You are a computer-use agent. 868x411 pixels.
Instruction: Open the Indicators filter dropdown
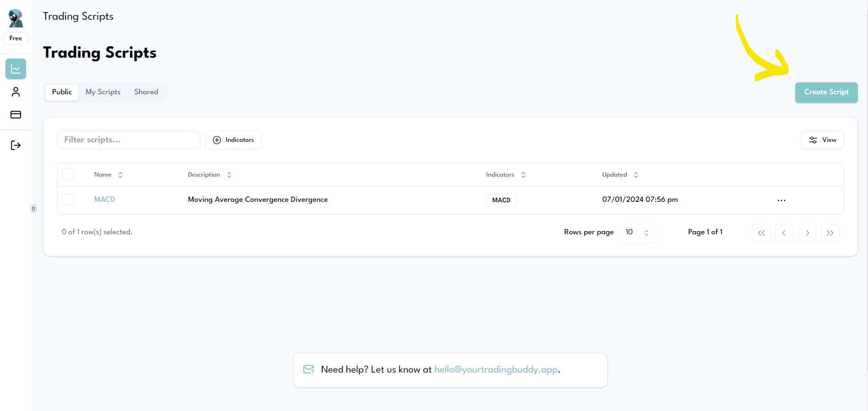coord(233,140)
